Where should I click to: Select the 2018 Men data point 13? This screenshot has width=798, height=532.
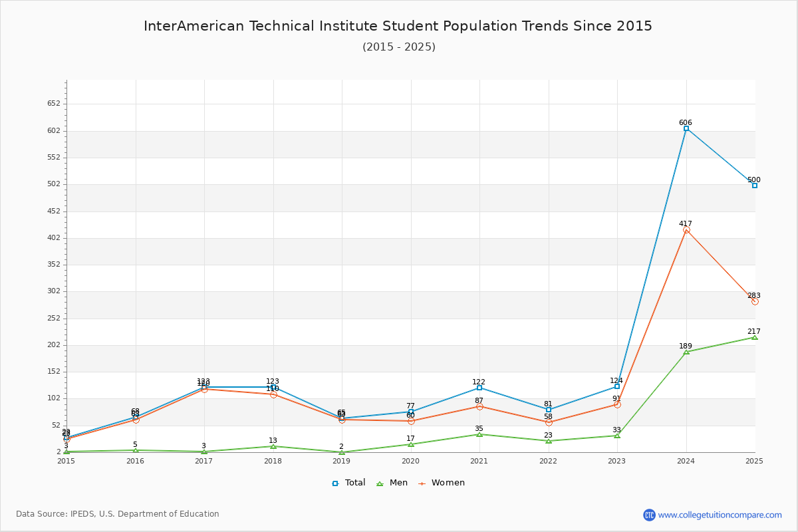point(273,446)
